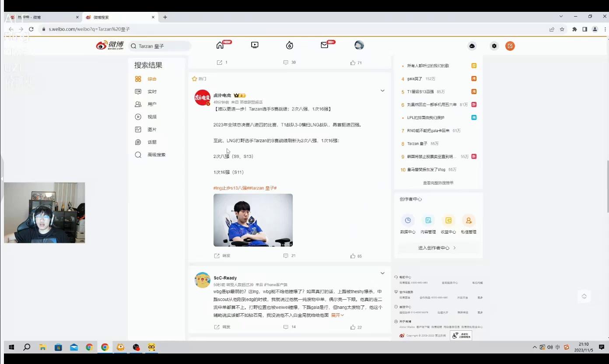Open the profile avatar in top navigation
The image size is (609, 364).
click(x=359, y=45)
